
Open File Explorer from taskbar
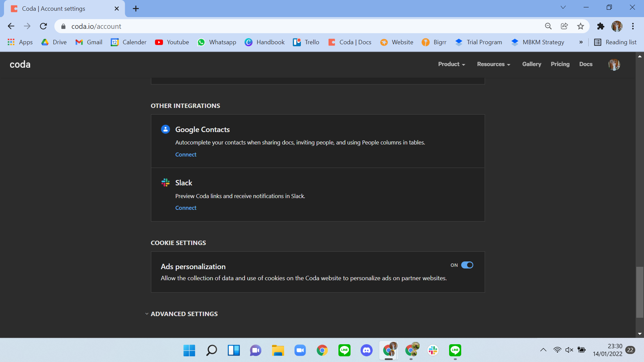(x=278, y=350)
